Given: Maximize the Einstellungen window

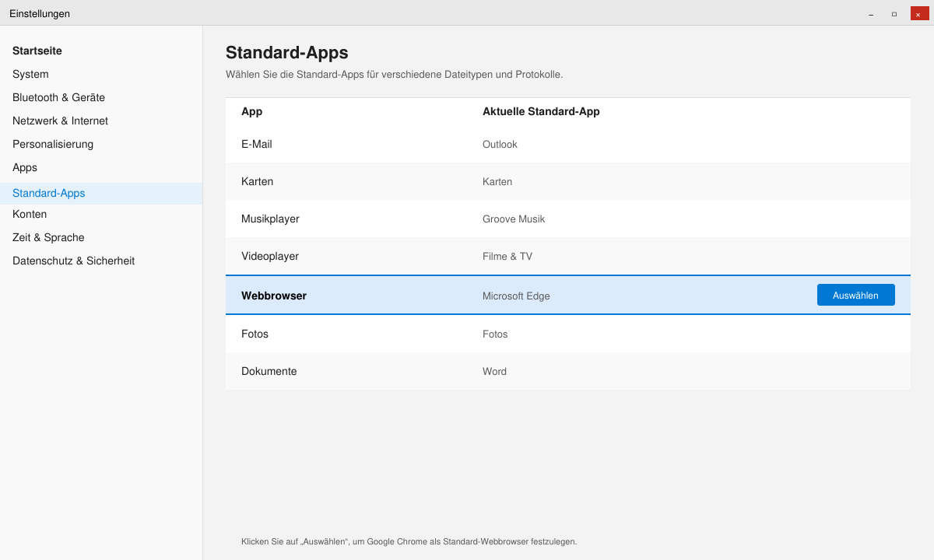Looking at the screenshot, I should [x=894, y=13].
